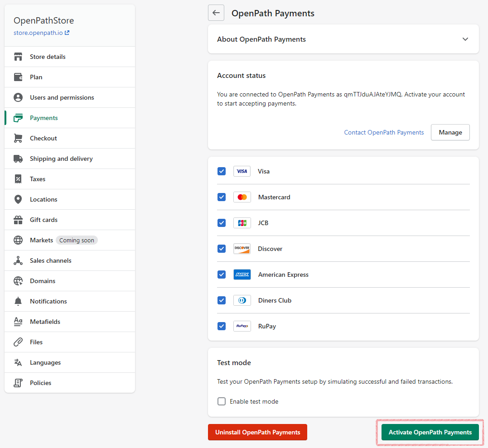Click the Files paperclip icon

click(x=18, y=342)
